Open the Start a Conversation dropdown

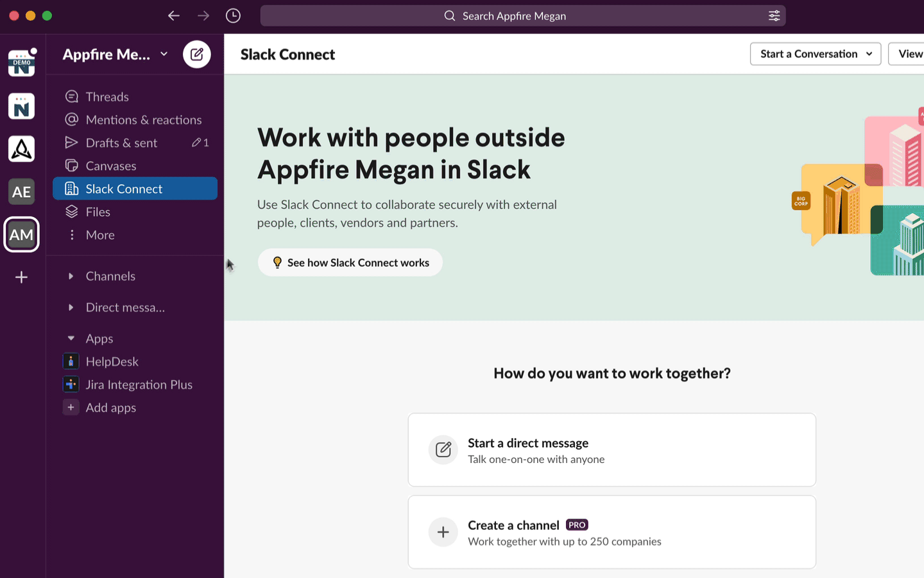(816, 54)
